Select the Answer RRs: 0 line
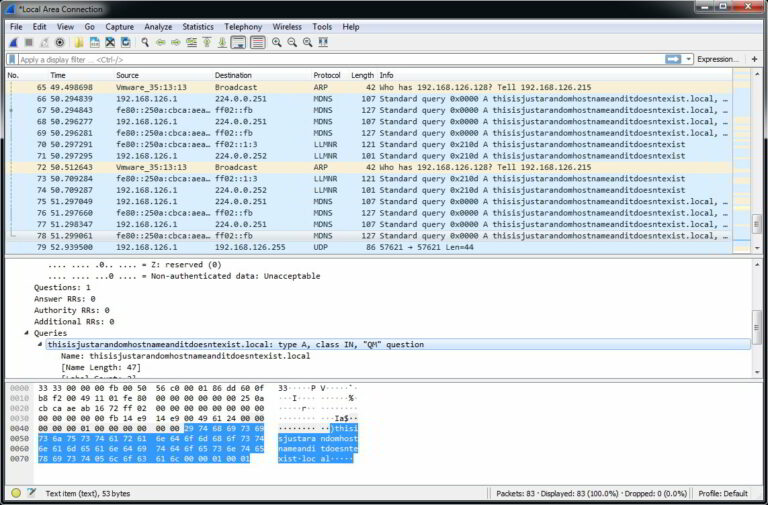768x505 pixels. tap(65, 299)
